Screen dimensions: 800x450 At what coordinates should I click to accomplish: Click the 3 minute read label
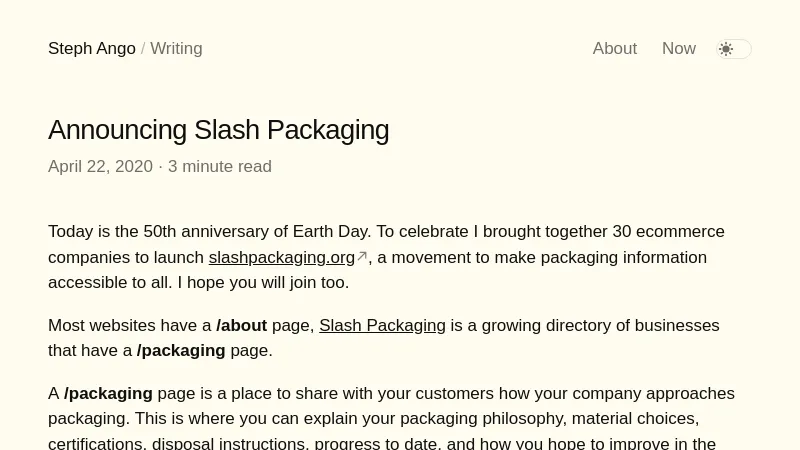[220, 167]
